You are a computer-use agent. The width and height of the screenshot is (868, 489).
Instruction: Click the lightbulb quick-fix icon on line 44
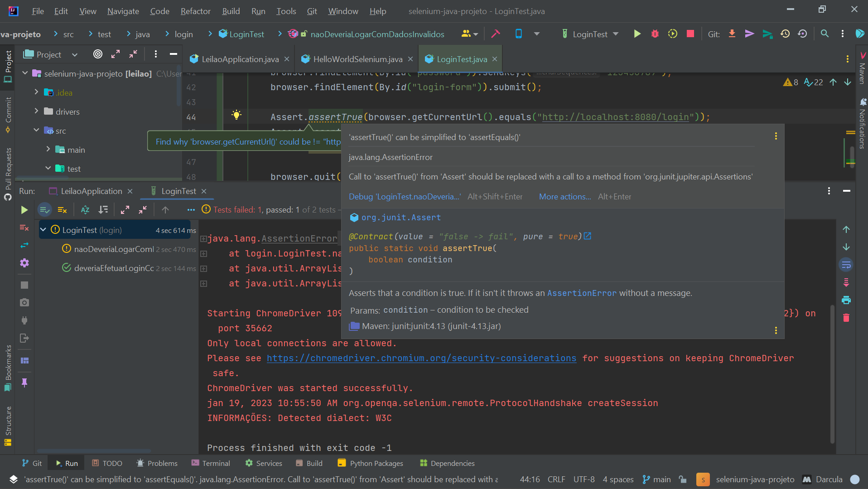(x=236, y=115)
